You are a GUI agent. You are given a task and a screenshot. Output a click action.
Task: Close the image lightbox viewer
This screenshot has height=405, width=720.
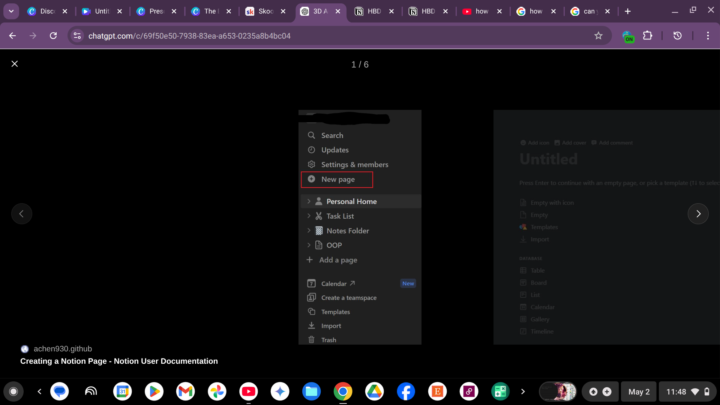pos(15,64)
